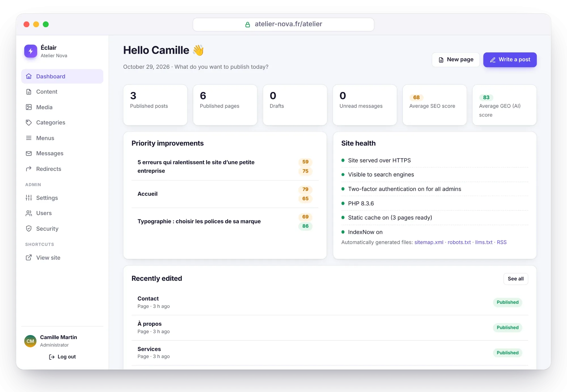Click the pencil icon on Write a post
The height and width of the screenshot is (392, 567).
pos(493,60)
